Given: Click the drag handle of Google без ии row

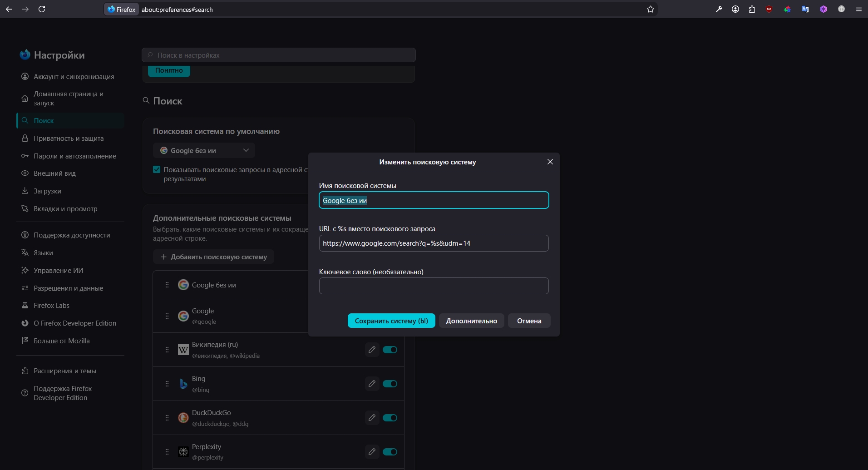Looking at the screenshot, I should pos(167,285).
